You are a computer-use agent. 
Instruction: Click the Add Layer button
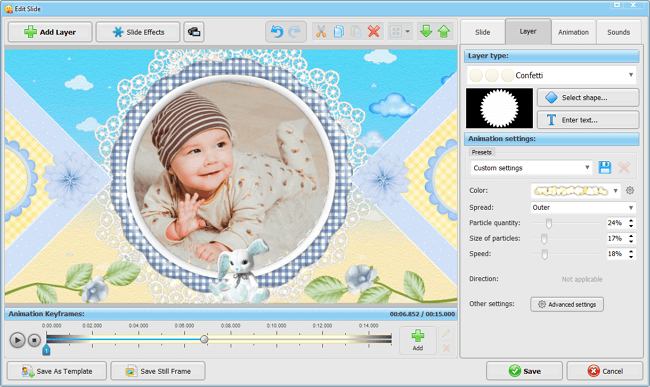(50, 32)
